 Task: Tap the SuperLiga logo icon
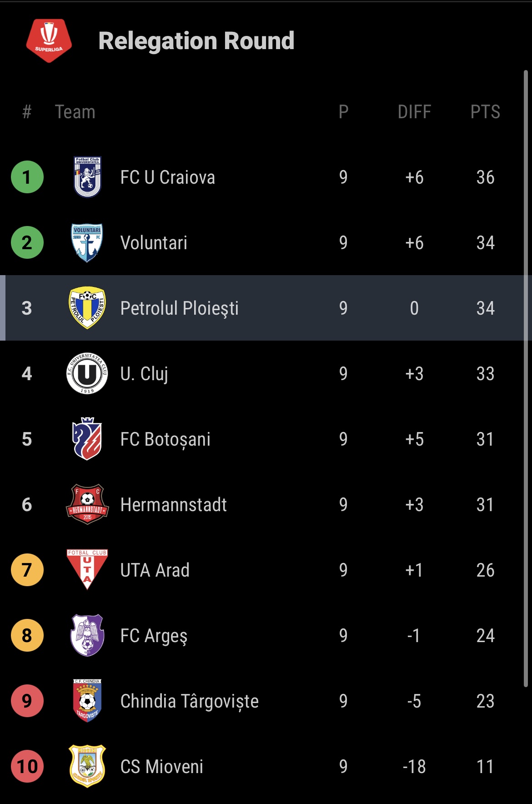pyautogui.click(x=49, y=40)
